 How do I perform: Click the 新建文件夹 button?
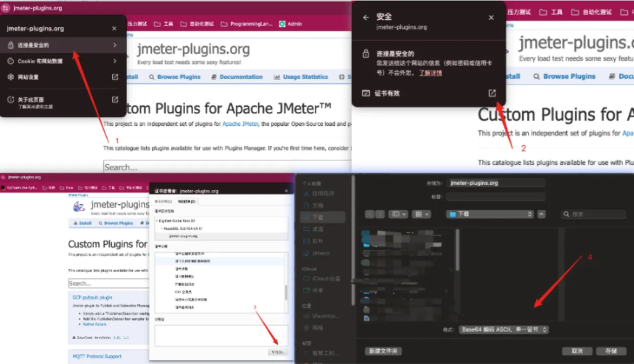coord(383,351)
